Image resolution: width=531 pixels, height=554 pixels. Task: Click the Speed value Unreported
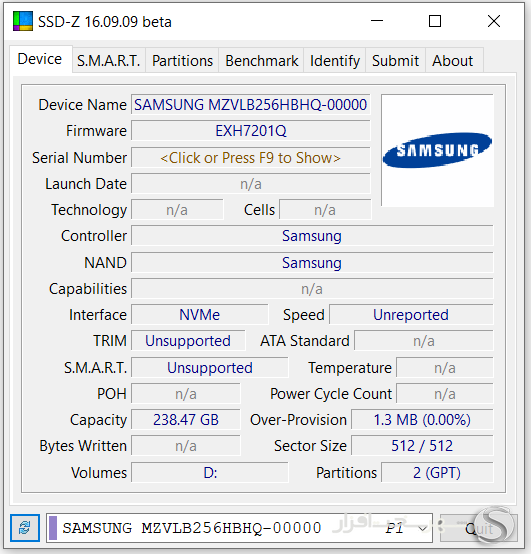click(411, 314)
